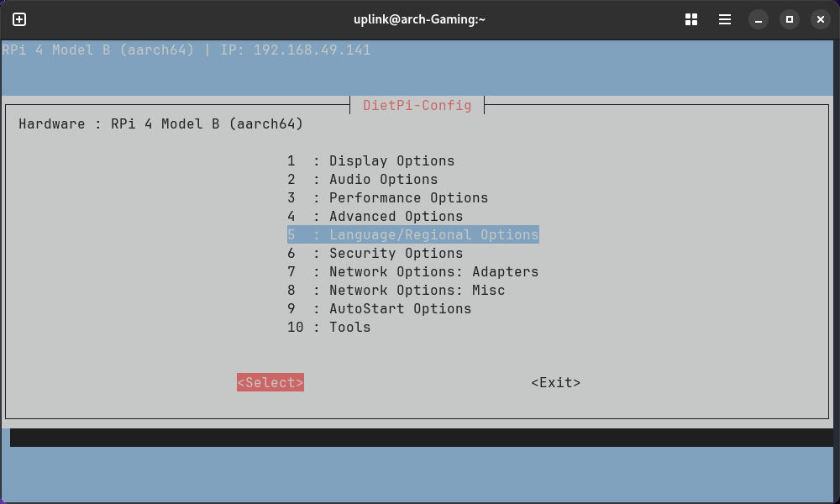The height and width of the screenshot is (504, 840).
Task: Close the terminal window
Action: click(819, 19)
